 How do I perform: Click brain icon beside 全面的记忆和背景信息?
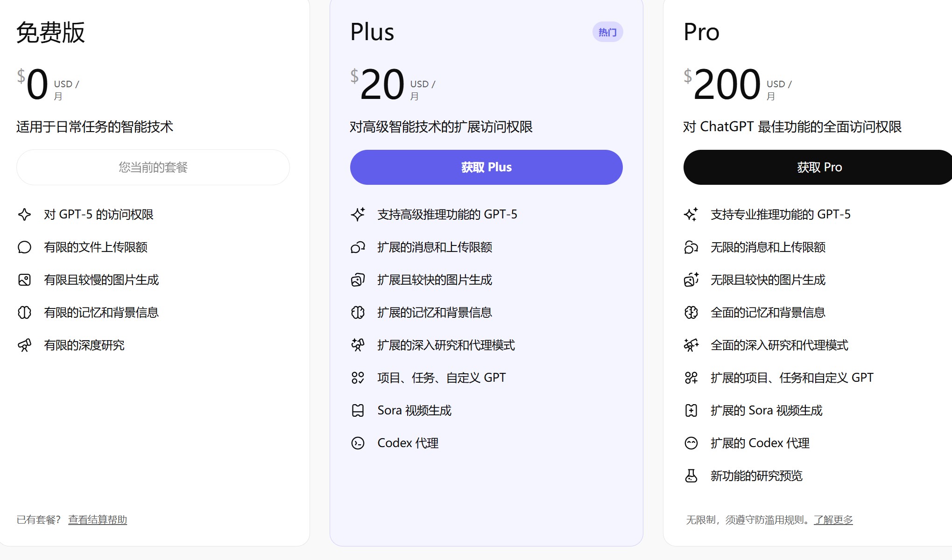point(691,312)
